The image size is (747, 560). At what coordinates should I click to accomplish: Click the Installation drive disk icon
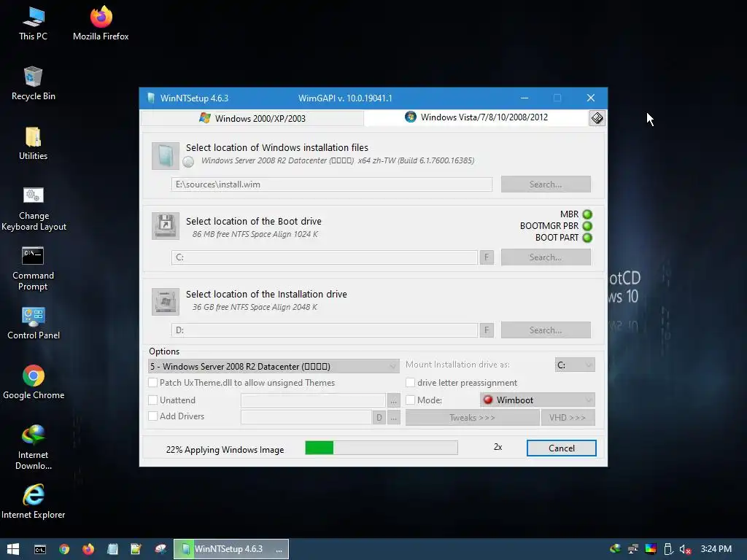[166, 301]
